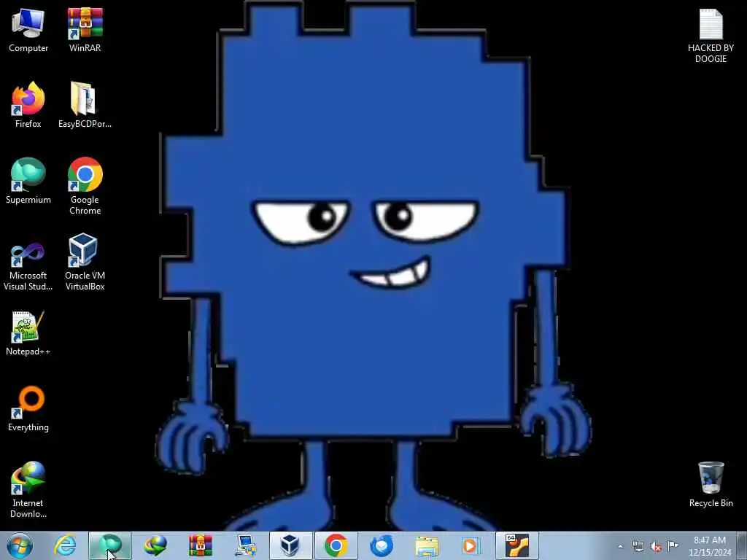Open the EasyBCDPor... folder on desktop
Screen dimensions: 747x560
tap(85, 105)
